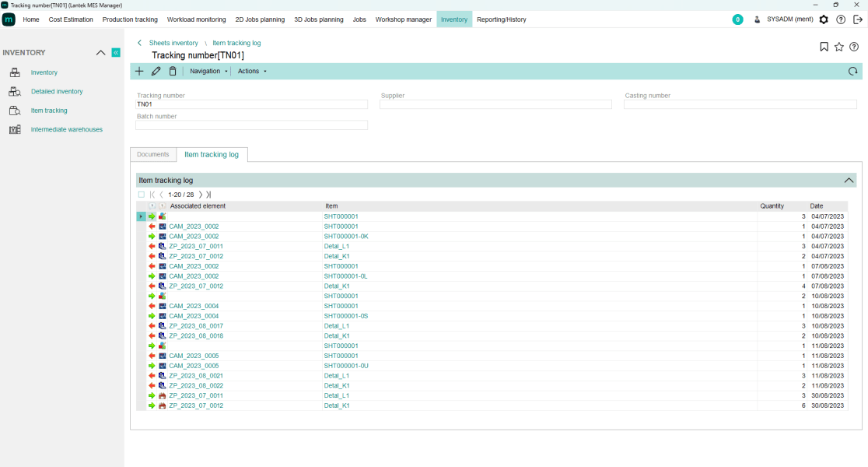This screenshot has width=868, height=467.
Task: Mark as favorite using the star icon
Action: click(839, 47)
